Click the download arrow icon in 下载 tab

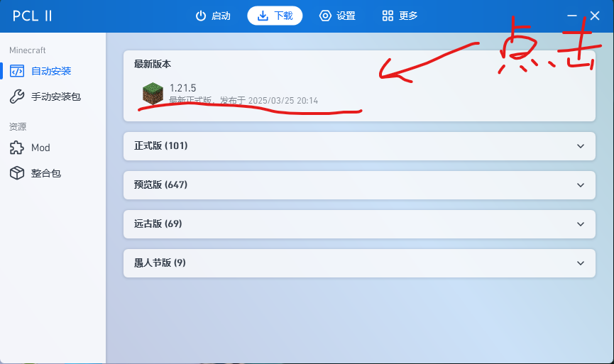(263, 16)
